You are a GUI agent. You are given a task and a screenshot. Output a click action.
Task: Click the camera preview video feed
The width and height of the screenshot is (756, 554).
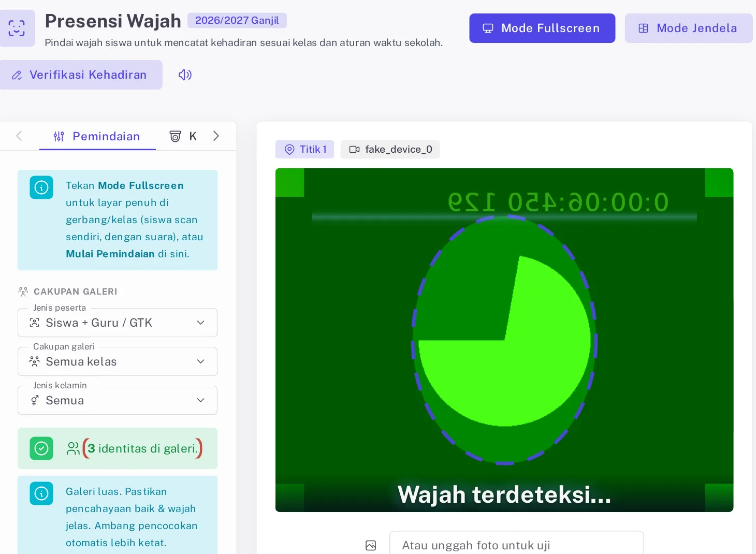coord(504,340)
